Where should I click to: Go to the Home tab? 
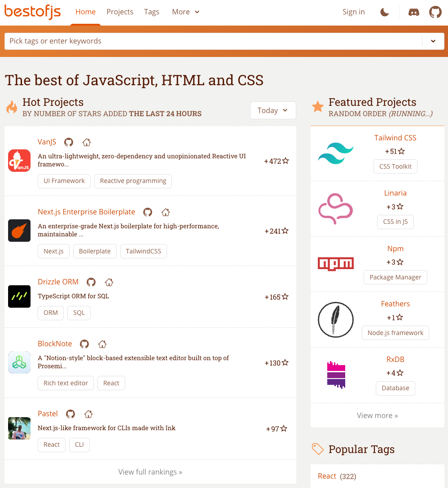point(85,12)
